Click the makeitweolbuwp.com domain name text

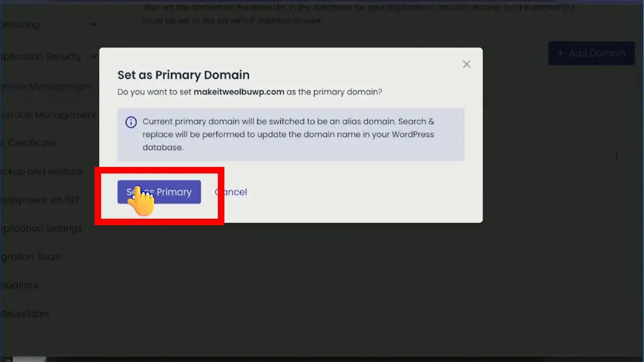239,92
